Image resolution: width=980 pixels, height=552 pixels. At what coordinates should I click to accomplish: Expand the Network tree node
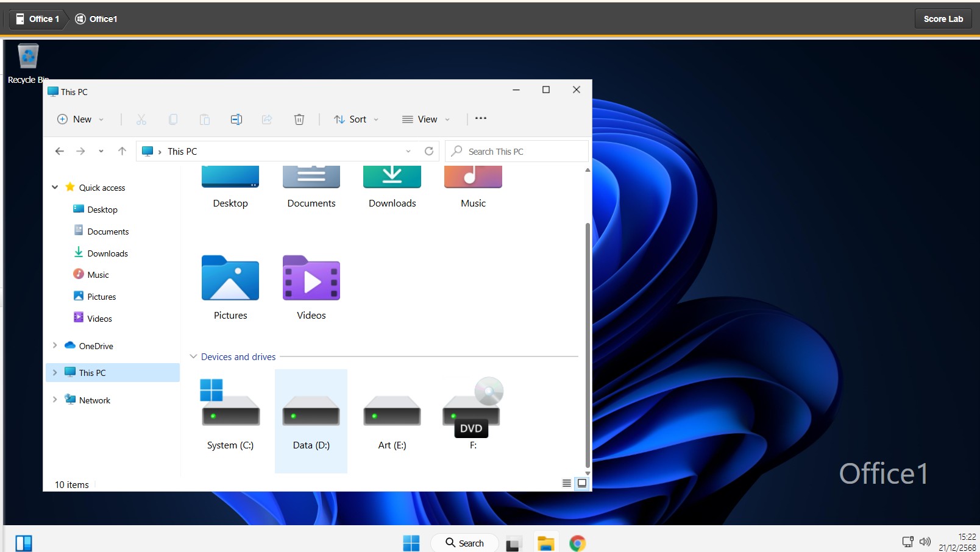coord(55,400)
